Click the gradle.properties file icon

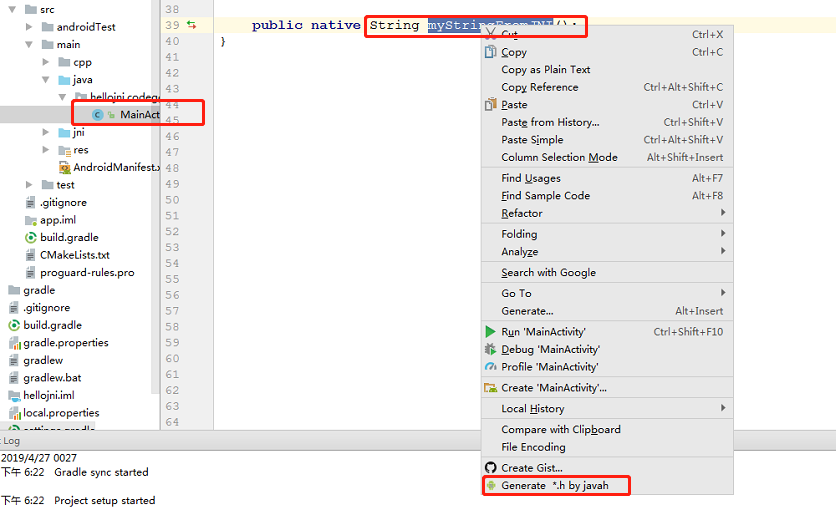click(x=15, y=343)
